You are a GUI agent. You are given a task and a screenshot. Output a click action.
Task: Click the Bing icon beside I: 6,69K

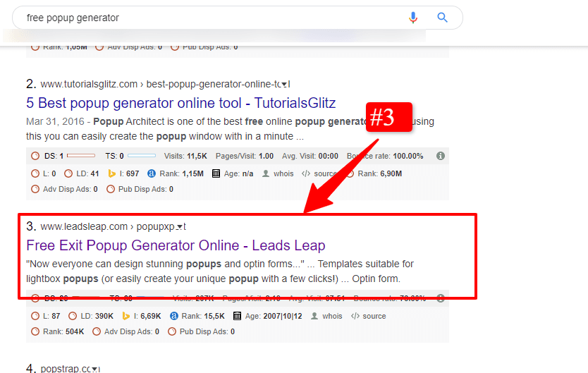coord(126,316)
